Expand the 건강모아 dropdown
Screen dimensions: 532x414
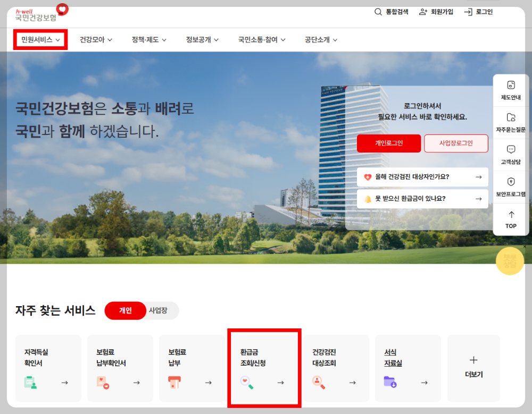pos(96,39)
